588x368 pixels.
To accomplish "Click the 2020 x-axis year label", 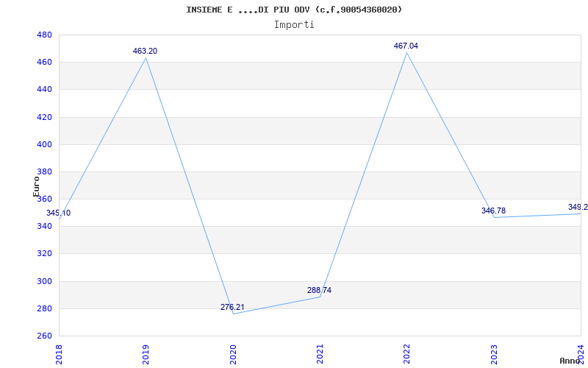I will [x=233, y=354].
